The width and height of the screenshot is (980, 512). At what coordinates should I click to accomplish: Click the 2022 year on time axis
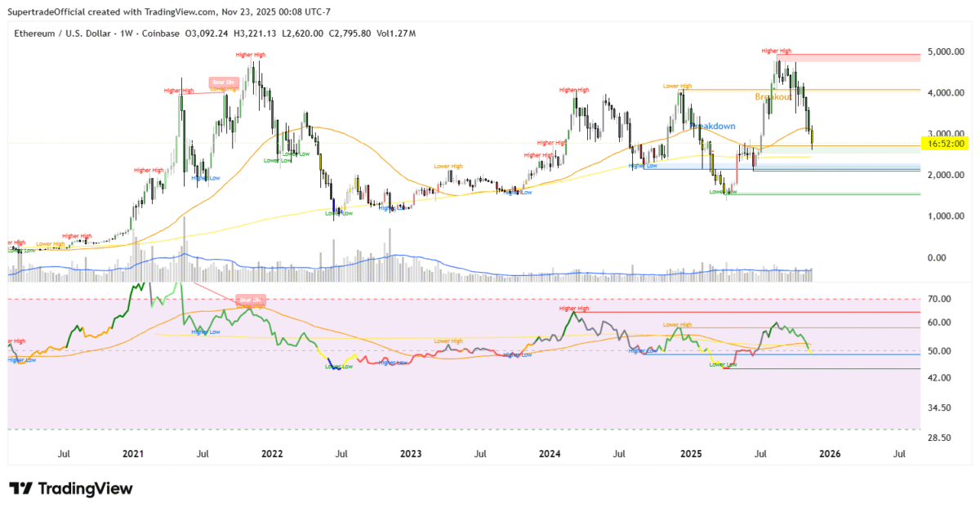pos(271,453)
